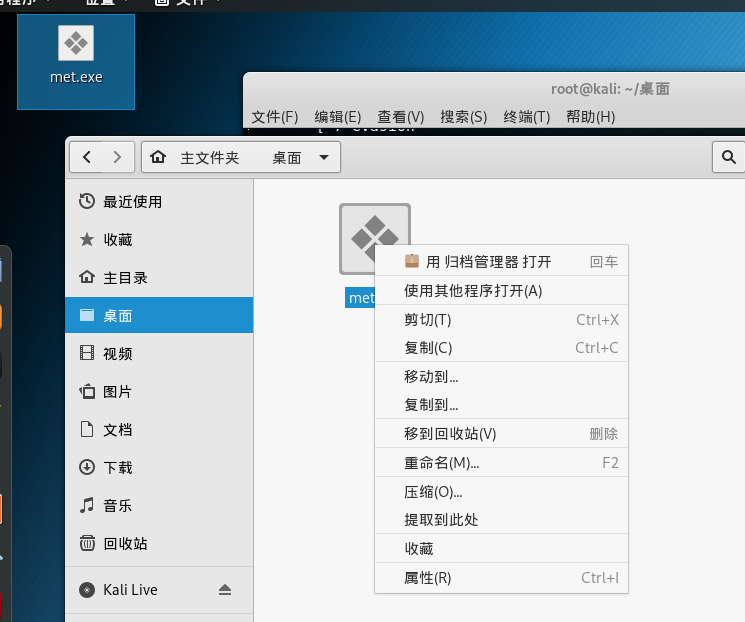Image resolution: width=745 pixels, height=622 pixels.
Task: Click the 音乐 note icon
Action: (x=87, y=505)
